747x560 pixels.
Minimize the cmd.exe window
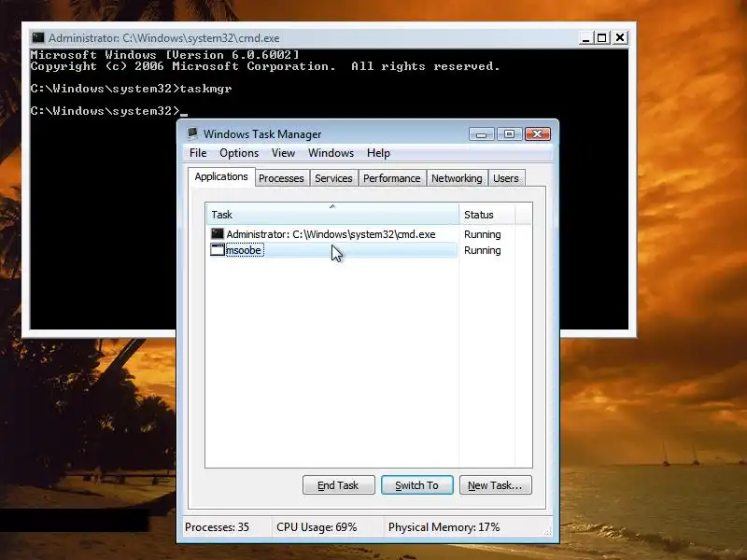point(585,38)
